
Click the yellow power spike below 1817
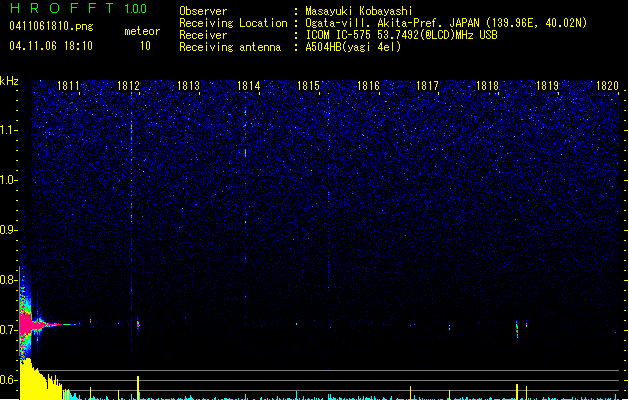point(410,392)
